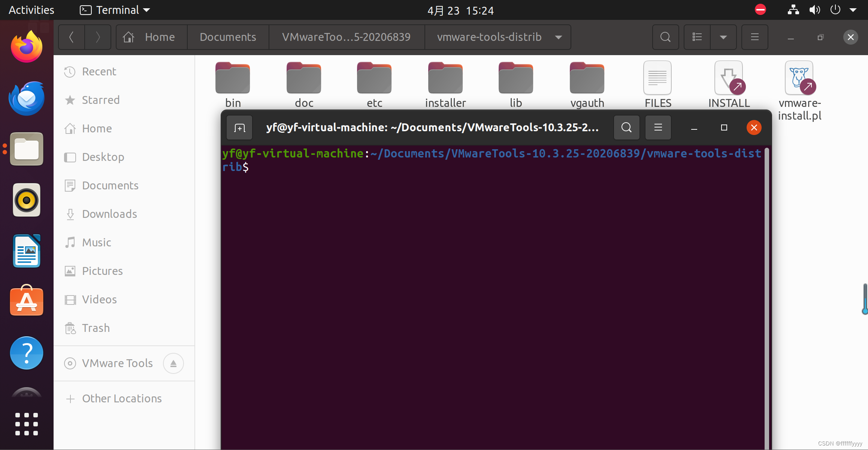Click the search icon in Files
Image resolution: width=868 pixels, height=450 pixels.
tap(665, 37)
